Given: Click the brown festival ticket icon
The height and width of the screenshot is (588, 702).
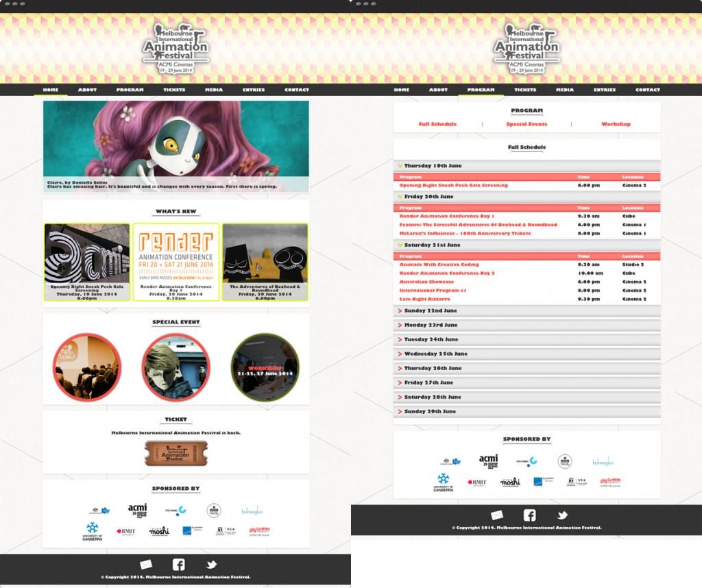Looking at the screenshot, I should 175,453.
